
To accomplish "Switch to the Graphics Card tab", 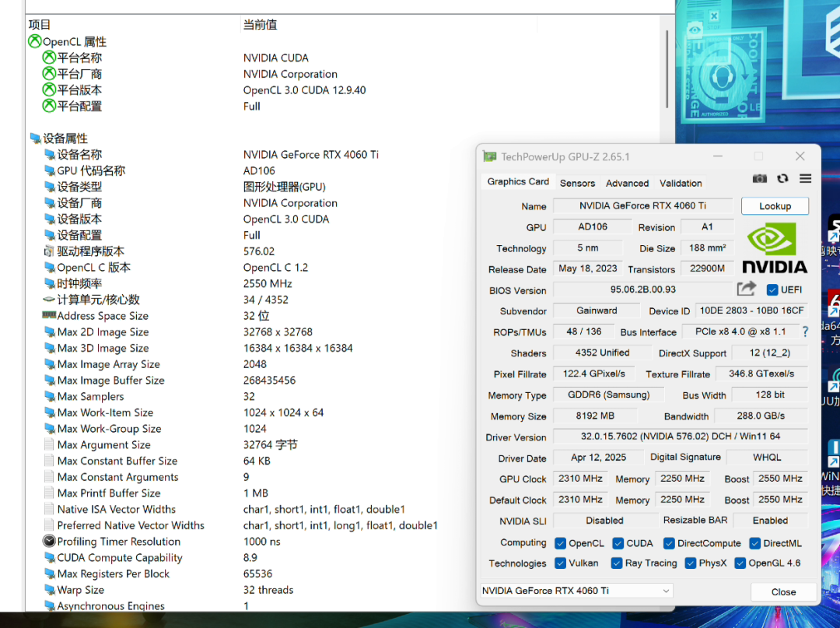I will click(518, 181).
